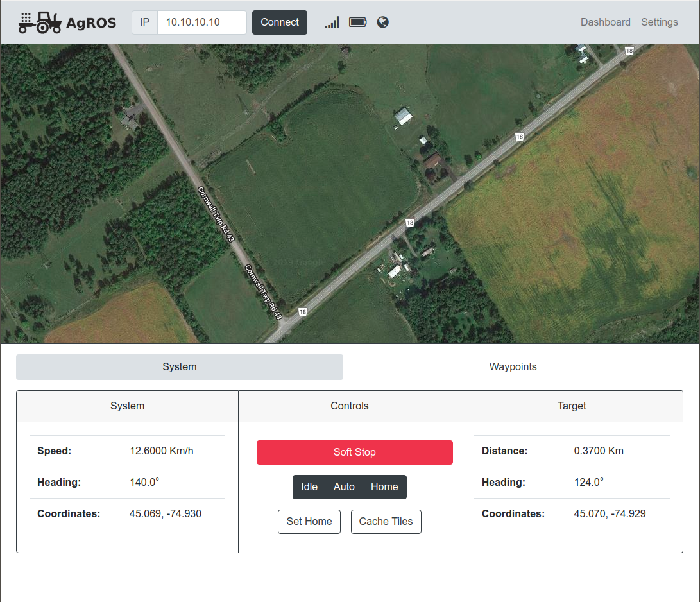Choose the Home mode option
This screenshot has width=700, height=602.
(x=384, y=487)
